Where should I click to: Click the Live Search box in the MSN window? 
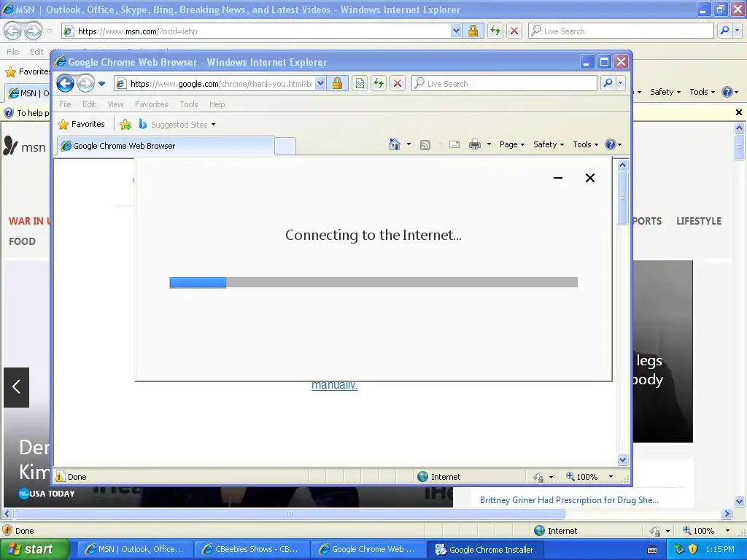tap(622, 31)
